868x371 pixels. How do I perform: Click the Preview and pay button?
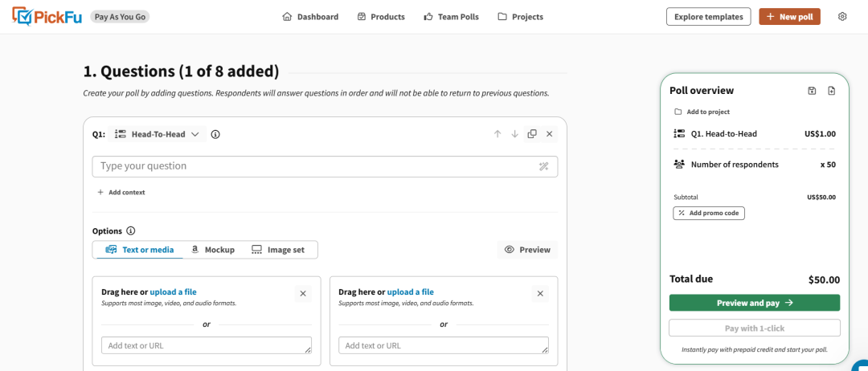[x=755, y=303]
